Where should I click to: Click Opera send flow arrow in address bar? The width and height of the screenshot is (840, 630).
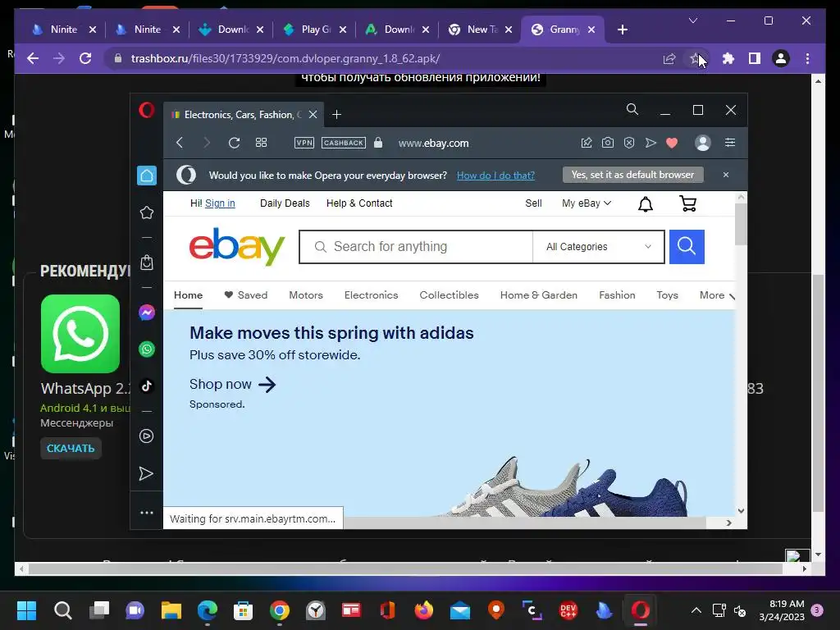tap(651, 143)
